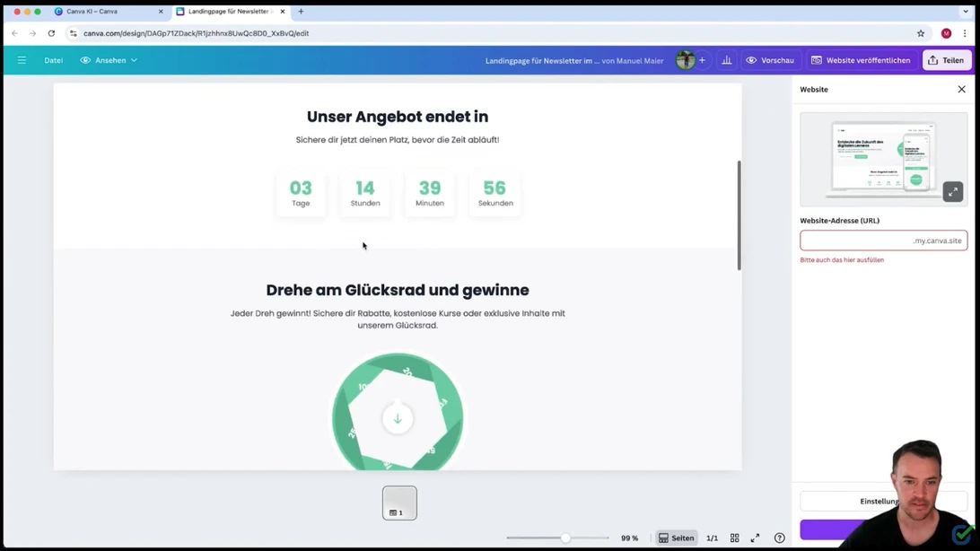Bookmark this page with the star icon
The height and width of the screenshot is (551, 980).
[921, 33]
